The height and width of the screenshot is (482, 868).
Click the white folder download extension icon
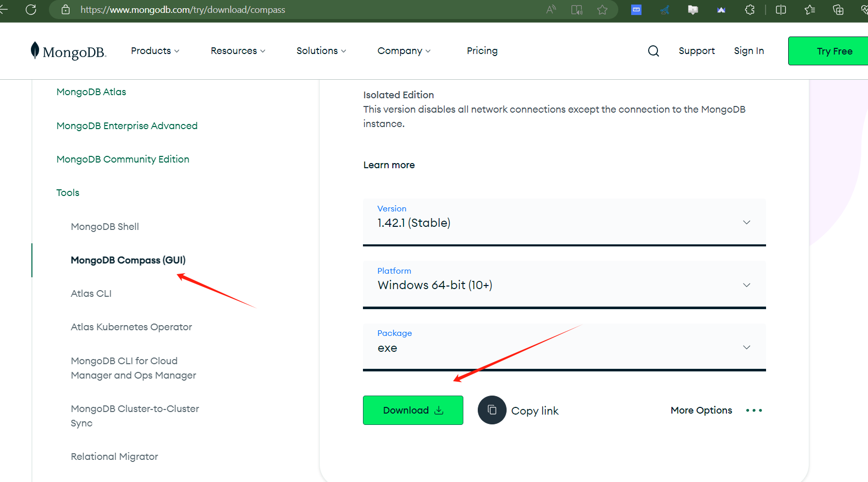point(693,10)
